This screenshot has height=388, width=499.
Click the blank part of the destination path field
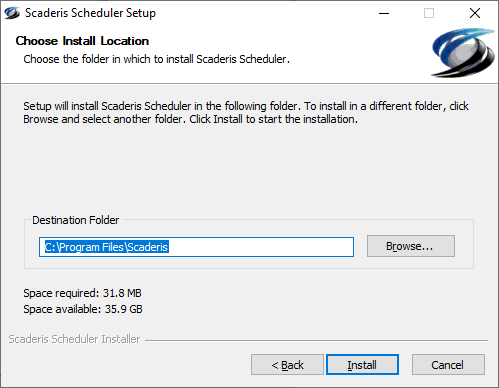pyautogui.click(x=262, y=247)
